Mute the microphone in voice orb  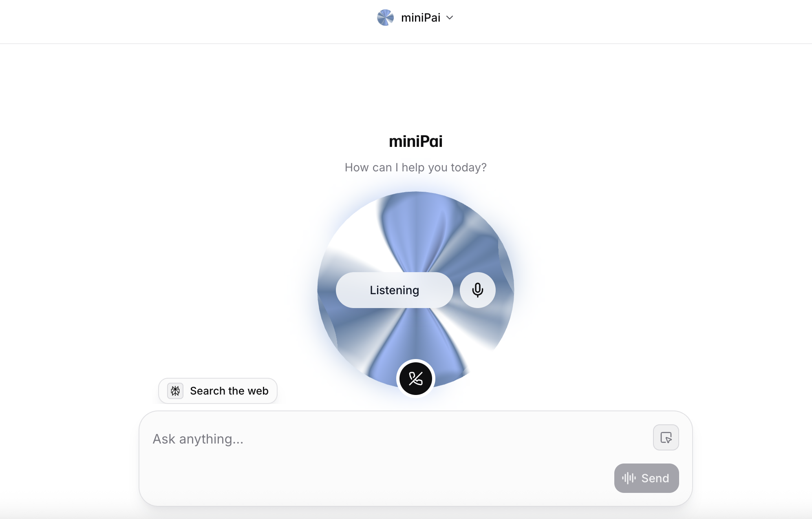pyautogui.click(x=477, y=290)
